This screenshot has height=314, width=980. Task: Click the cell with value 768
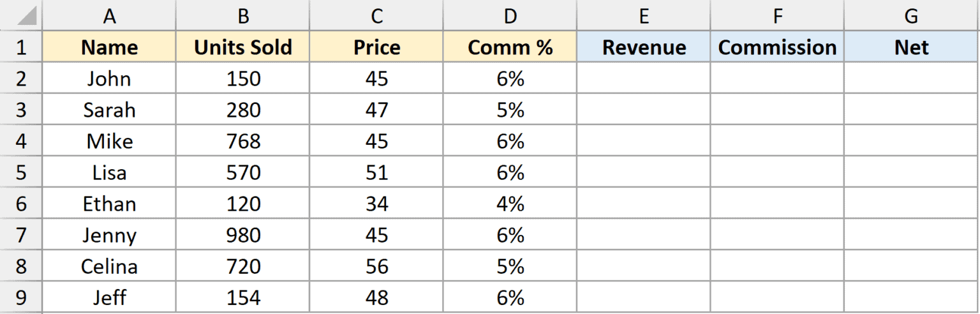243,141
